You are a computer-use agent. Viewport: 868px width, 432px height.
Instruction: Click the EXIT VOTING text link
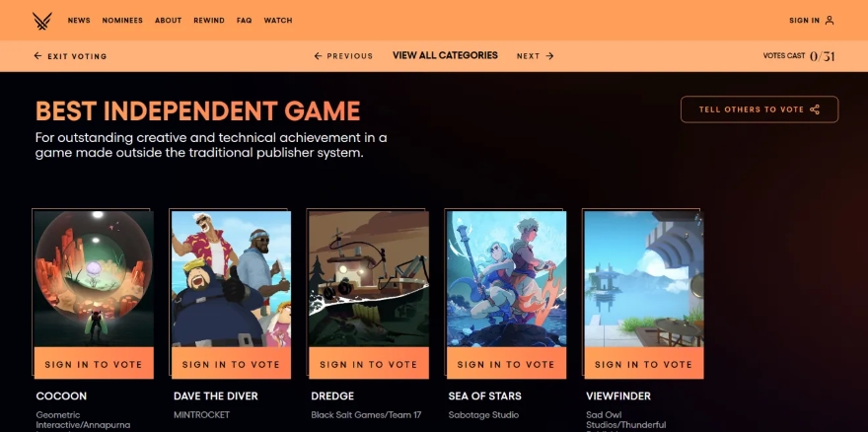pos(77,56)
